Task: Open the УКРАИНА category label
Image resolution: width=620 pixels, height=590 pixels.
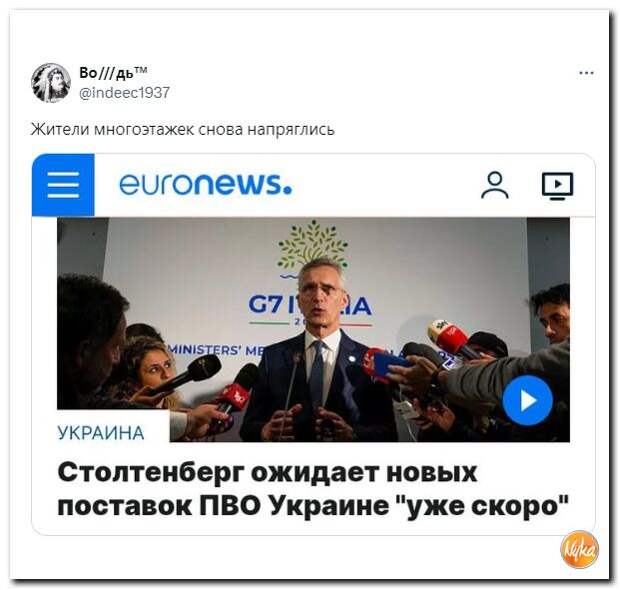Action: 101,433
